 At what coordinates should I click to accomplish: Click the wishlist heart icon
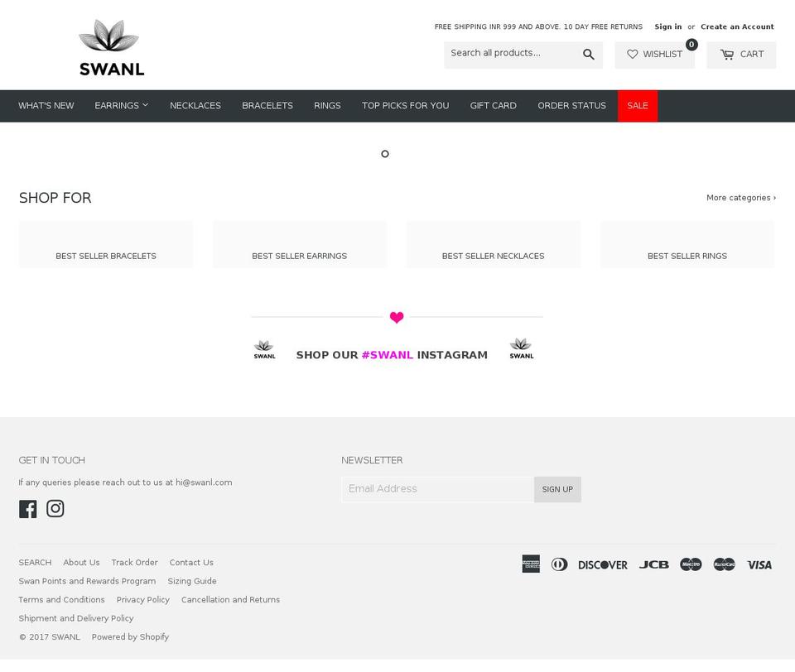(x=632, y=54)
